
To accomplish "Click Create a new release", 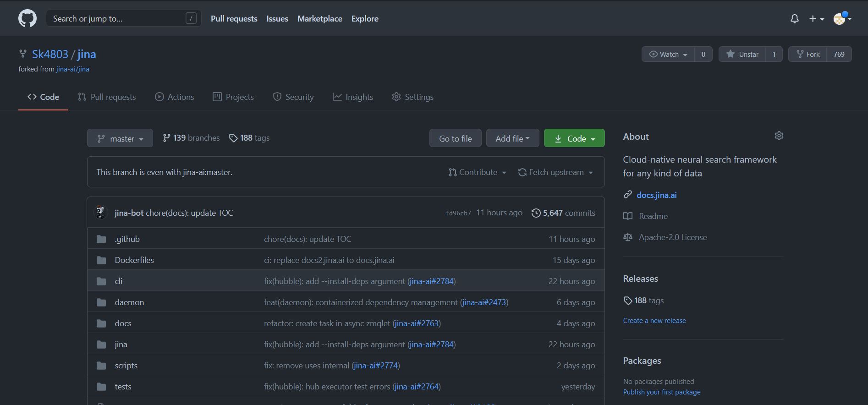I will [x=654, y=321].
